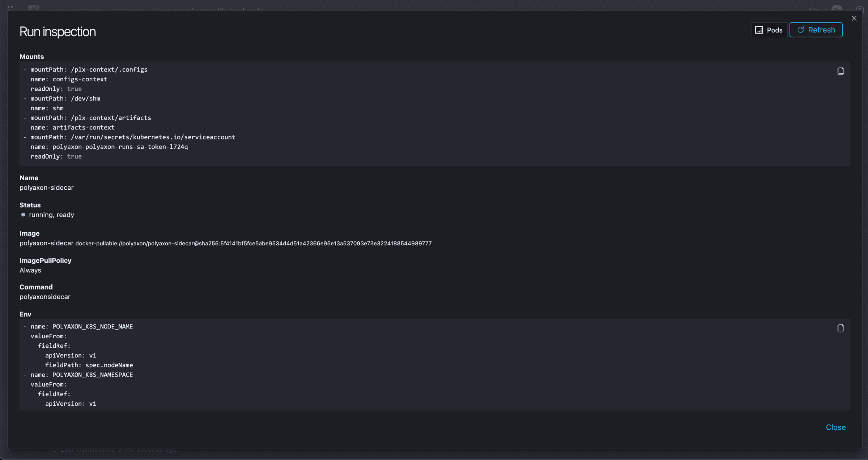Click the running status indicator dot
868x460 pixels.
[x=23, y=215]
